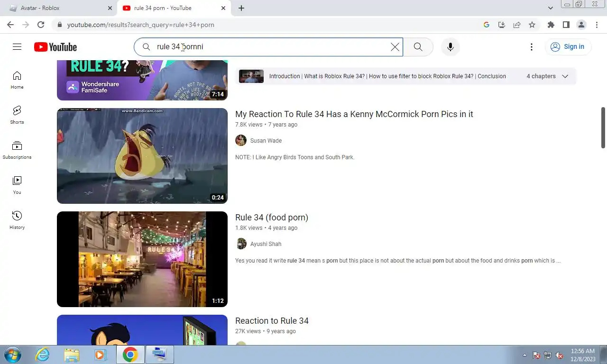Click Chrome taskbar icon
This screenshot has width=607, height=364.
coord(130,355)
